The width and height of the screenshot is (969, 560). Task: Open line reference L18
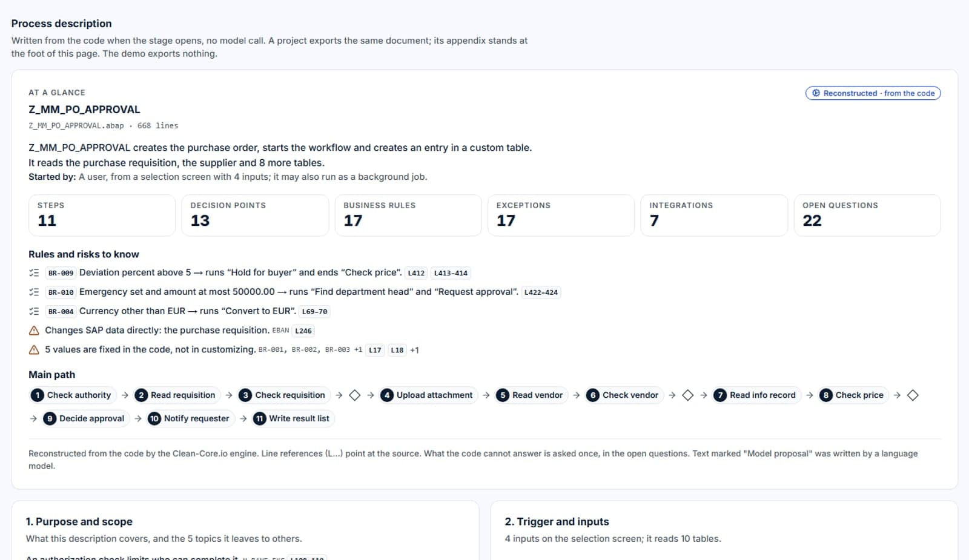(397, 350)
